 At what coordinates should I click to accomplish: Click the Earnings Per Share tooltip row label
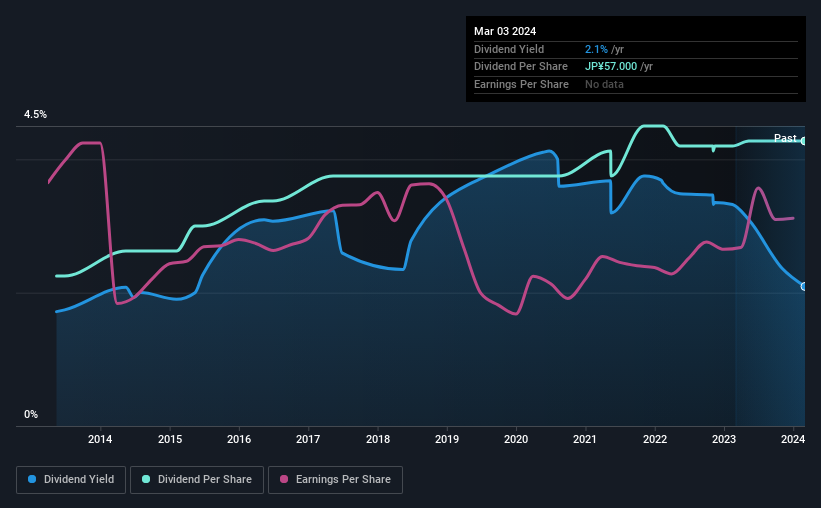pos(521,84)
